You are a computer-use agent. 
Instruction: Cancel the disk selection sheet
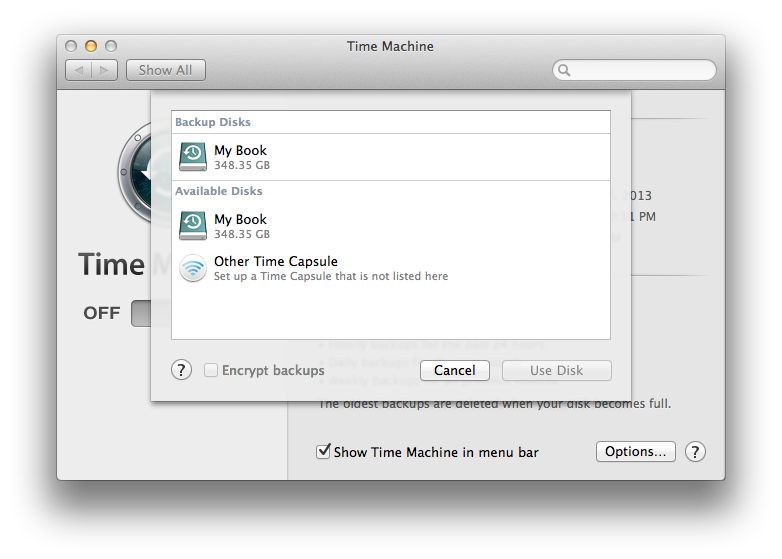coord(455,371)
